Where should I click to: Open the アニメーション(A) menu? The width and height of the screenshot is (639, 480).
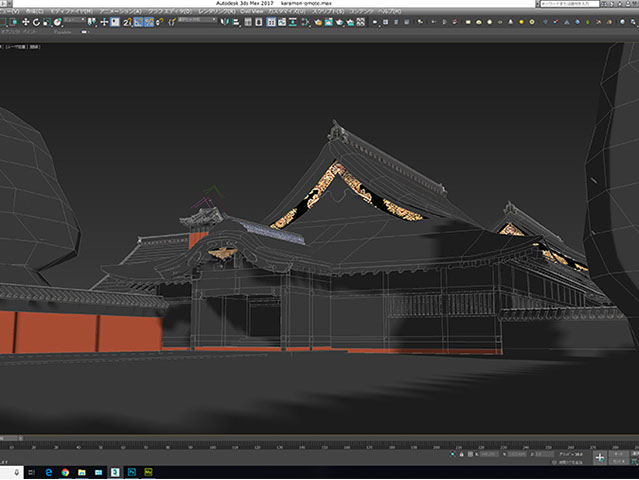(119, 11)
